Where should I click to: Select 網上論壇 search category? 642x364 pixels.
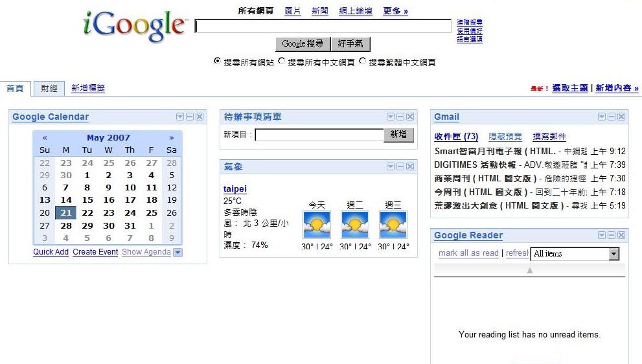tap(356, 11)
